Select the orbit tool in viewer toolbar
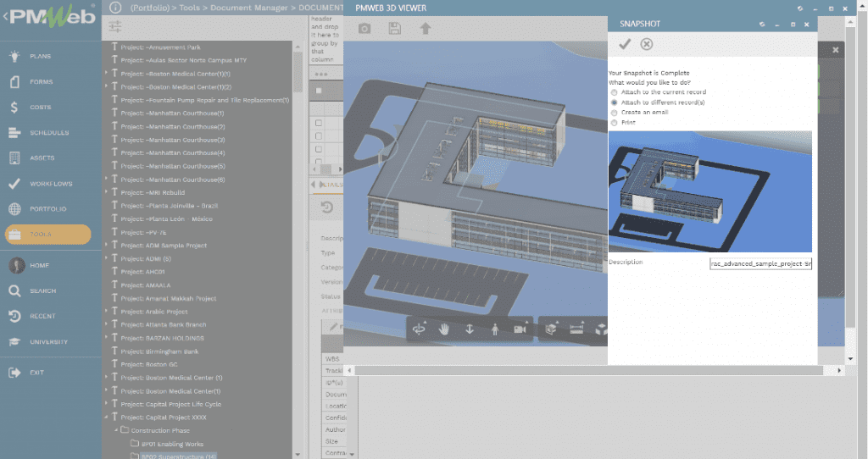Image resolution: width=868 pixels, height=459 pixels. click(x=419, y=329)
